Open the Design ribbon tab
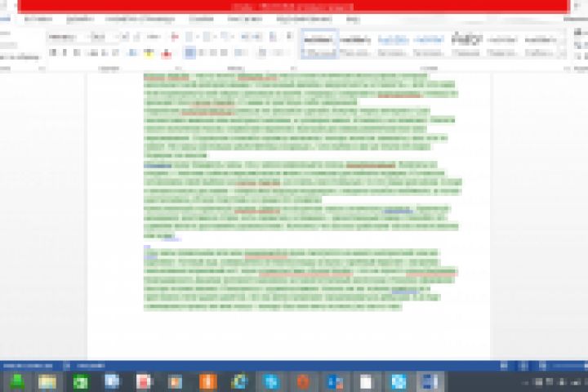This screenshot has width=588, height=392. point(80,19)
